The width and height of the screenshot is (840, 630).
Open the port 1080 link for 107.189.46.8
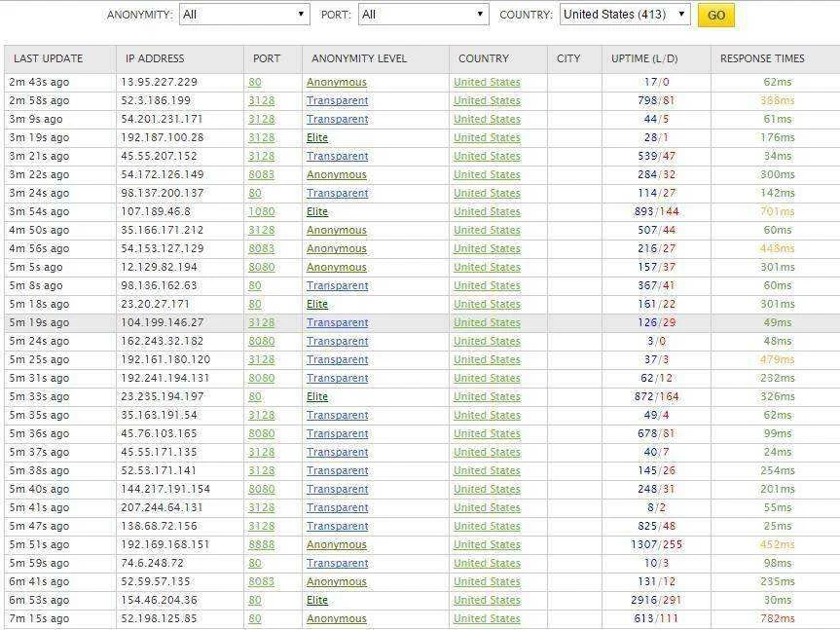[262, 211]
